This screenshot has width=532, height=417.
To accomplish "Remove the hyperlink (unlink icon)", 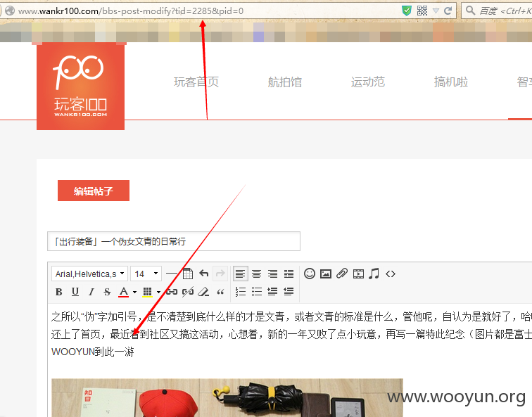I will [x=188, y=292].
